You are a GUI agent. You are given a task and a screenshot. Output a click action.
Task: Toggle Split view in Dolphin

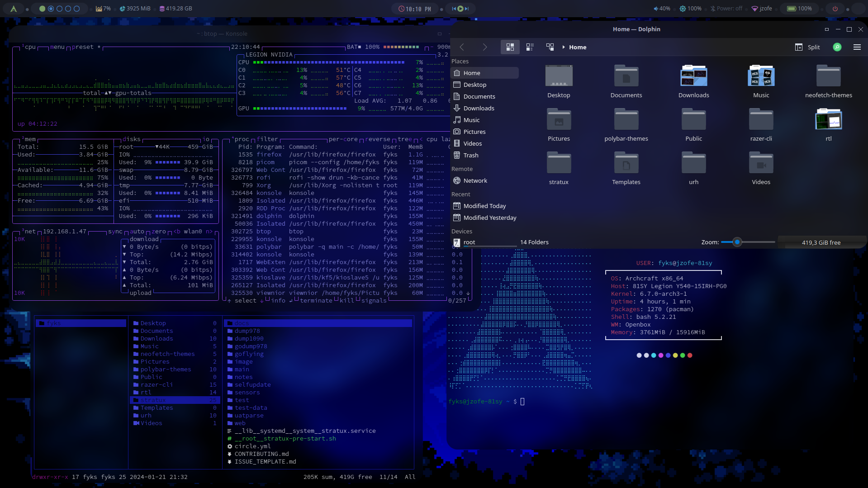pos(807,47)
